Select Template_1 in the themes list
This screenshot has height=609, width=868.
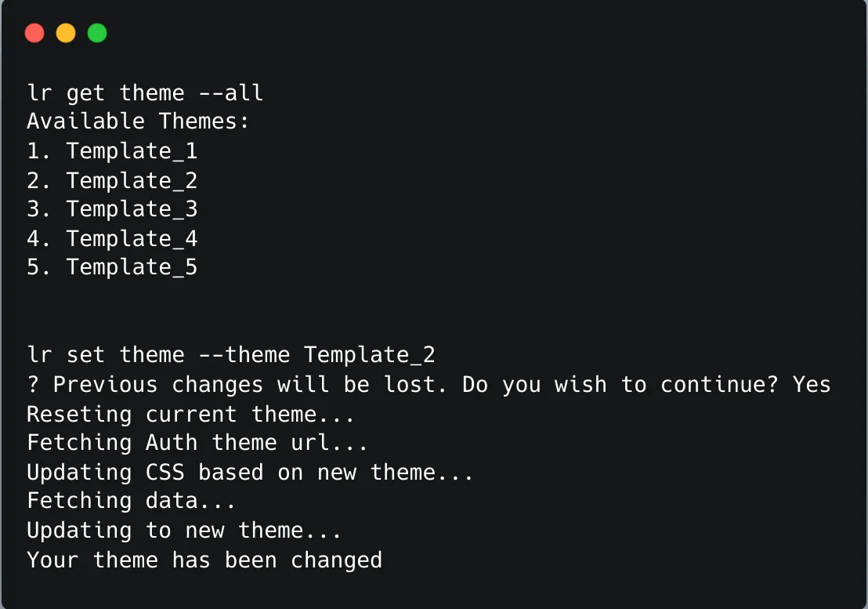[x=132, y=151]
